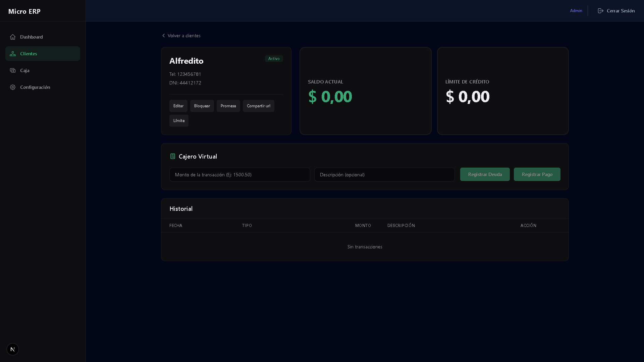Image resolution: width=644 pixels, height=362 pixels.
Task: Click the Clientes people icon
Action: click(13, 54)
